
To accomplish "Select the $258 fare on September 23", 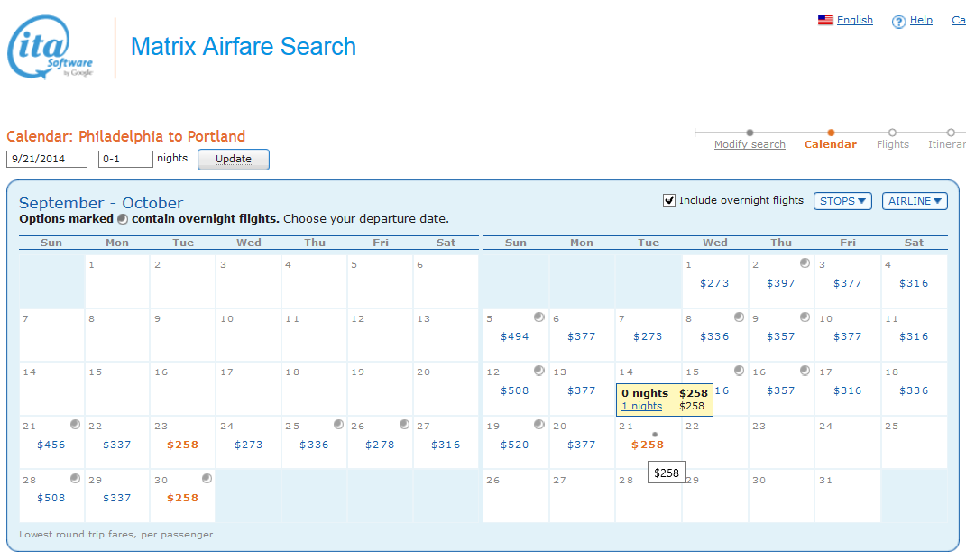I will click(x=182, y=445).
